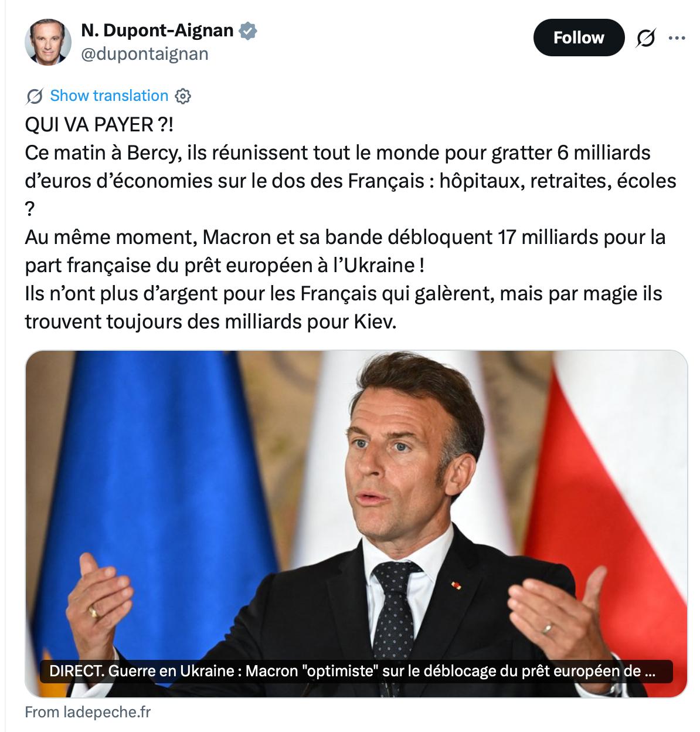Image resolution: width=700 pixels, height=732 pixels.
Task: Click the N. Dupont-Aignan display name
Action: pyautogui.click(x=157, y=30)
